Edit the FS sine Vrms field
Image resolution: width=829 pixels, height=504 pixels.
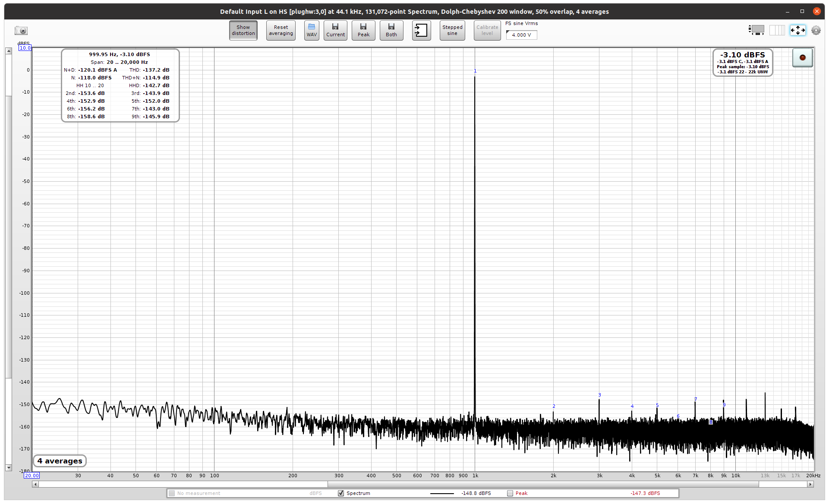point(521,35)
